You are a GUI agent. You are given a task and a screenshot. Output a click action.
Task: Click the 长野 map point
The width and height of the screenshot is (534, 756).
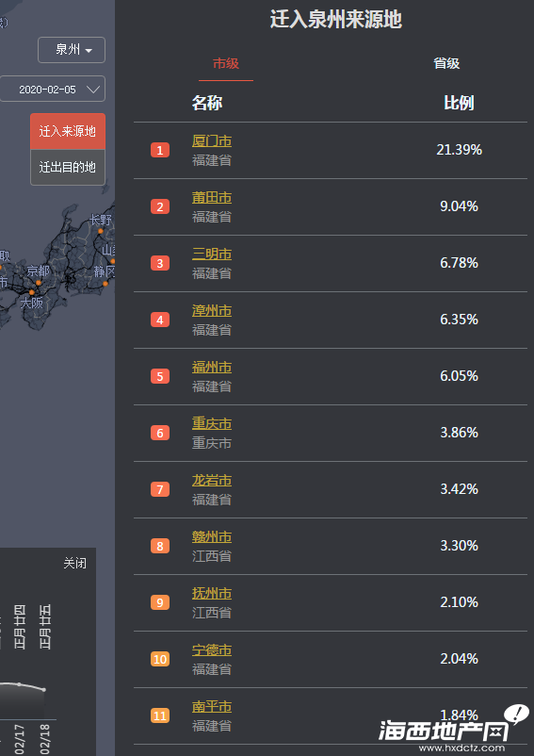101,232
